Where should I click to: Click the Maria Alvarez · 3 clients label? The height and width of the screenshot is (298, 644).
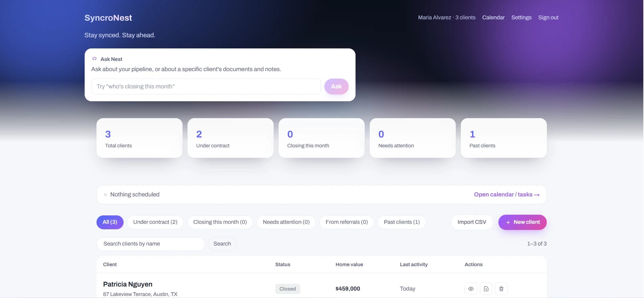(447, 17)
